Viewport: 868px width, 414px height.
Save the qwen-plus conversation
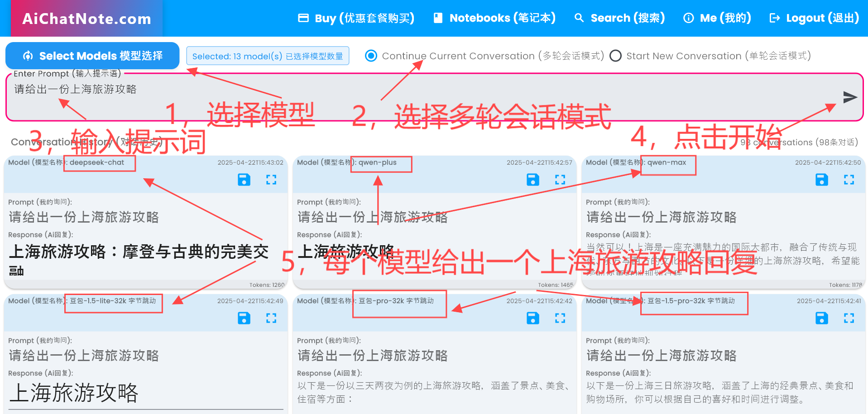tap(533, 180)
